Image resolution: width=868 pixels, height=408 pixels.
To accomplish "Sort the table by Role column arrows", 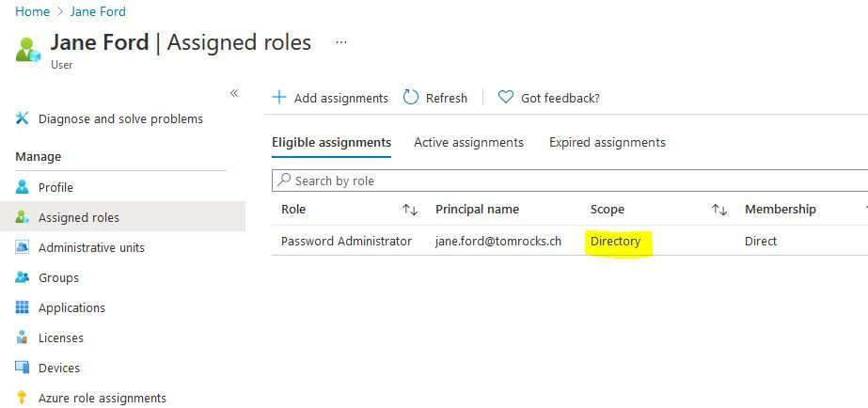I will pyautogui.click(x=410, y=210).
